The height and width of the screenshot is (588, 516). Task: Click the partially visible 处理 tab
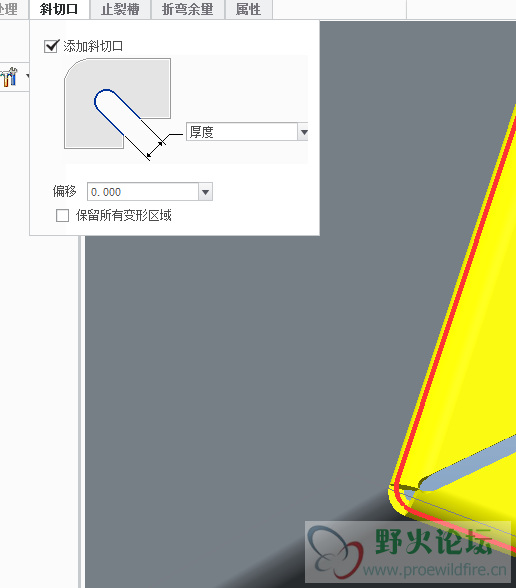click(x=9, y=9)
